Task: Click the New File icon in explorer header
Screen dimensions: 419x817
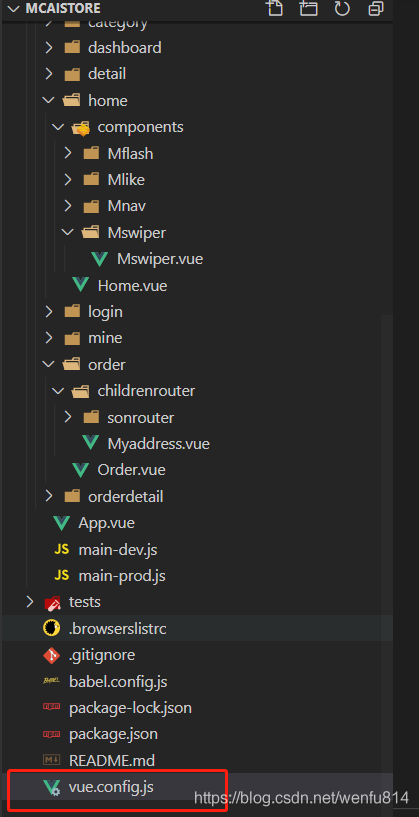Action: (x=274, y=8)
